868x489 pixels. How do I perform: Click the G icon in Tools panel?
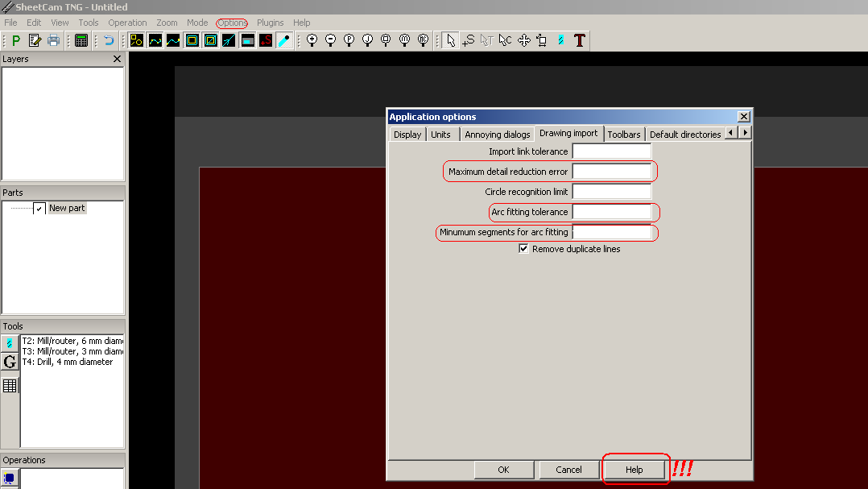pyautogui.click(x=10, y=363)
